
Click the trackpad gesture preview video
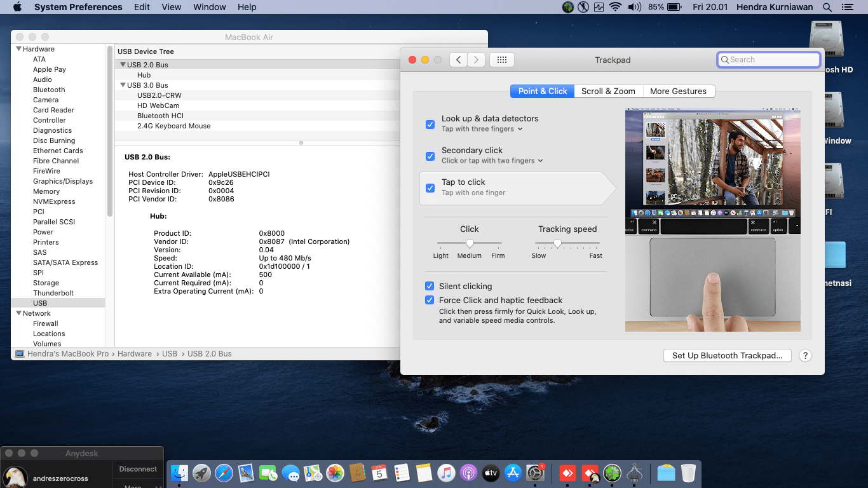713,220
